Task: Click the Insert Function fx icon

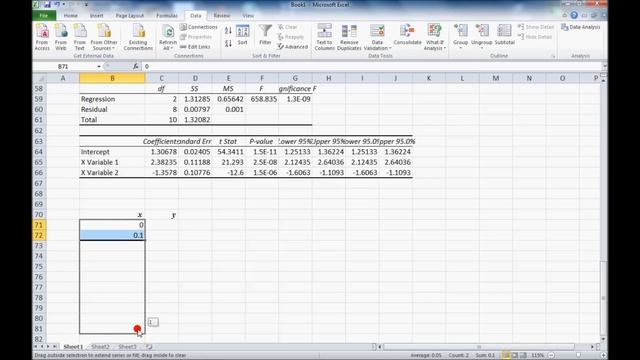Action: [136, 66]
